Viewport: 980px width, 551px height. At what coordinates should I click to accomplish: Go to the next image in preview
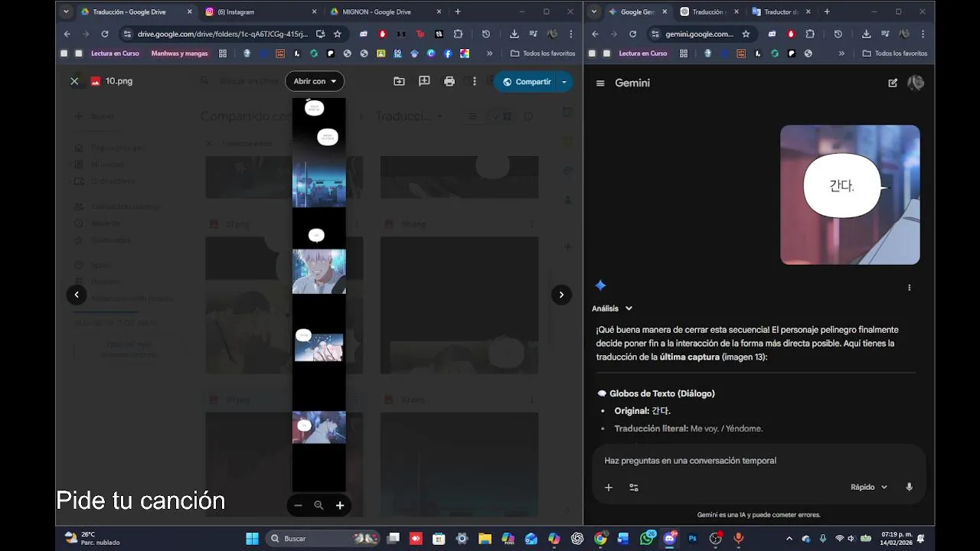(x=561, y=295)
